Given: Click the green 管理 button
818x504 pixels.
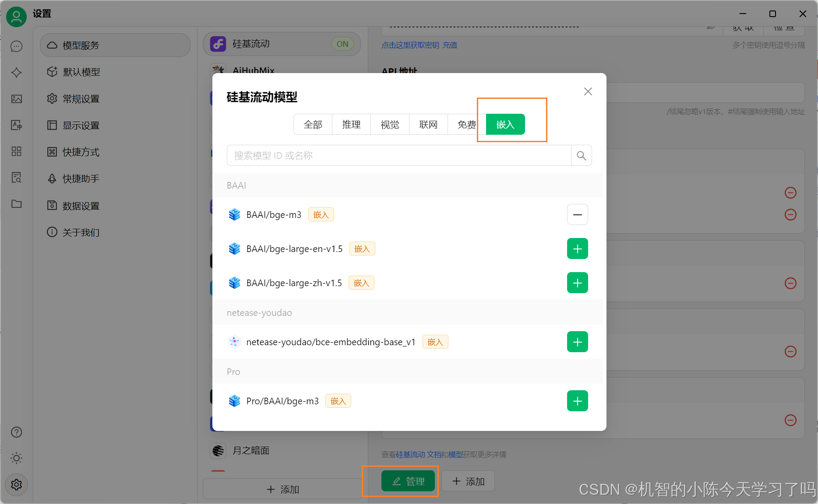Looking at the screenshot, I should [x=408, y=481].
